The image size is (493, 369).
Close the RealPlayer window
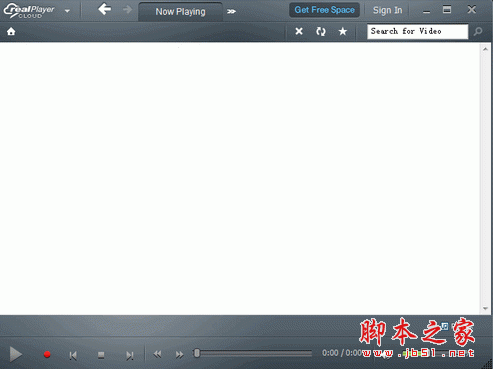(471, 10)
